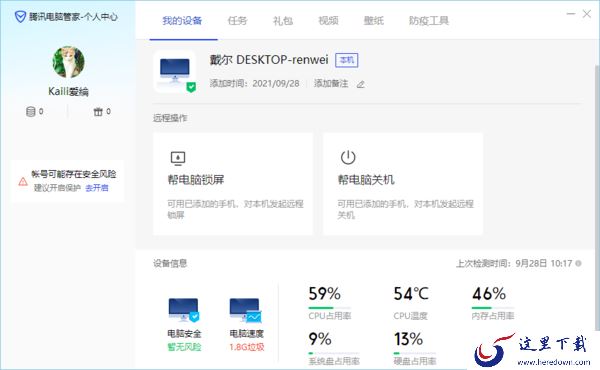Click the info icon beside 上次检测时间
Screen dimensions: 600x370
579,263
